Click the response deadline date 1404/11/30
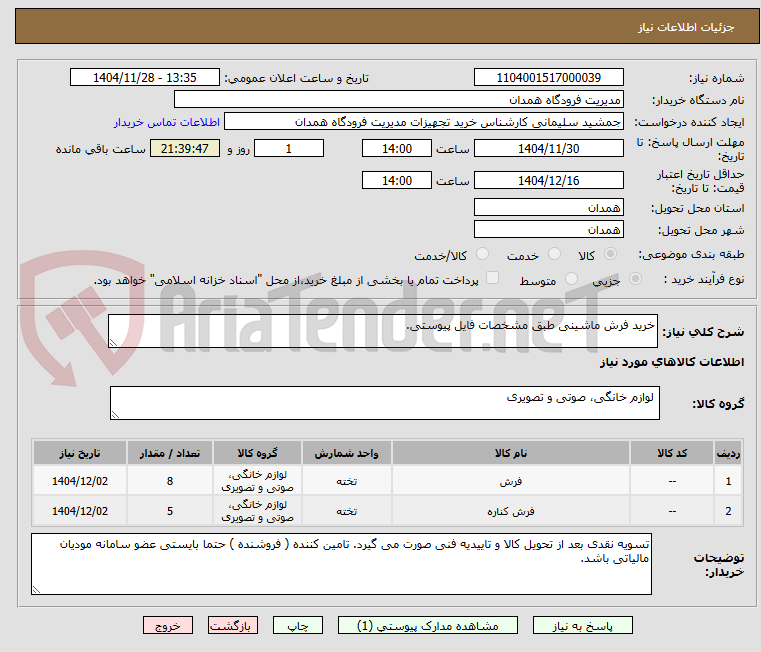Screen dimensions: 761x652 [x=548, y=149]
